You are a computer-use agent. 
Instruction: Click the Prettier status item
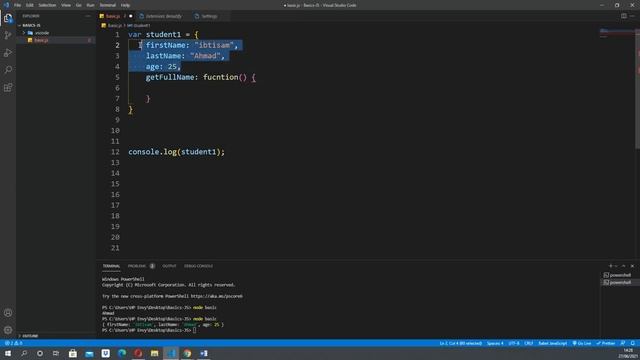606,343
